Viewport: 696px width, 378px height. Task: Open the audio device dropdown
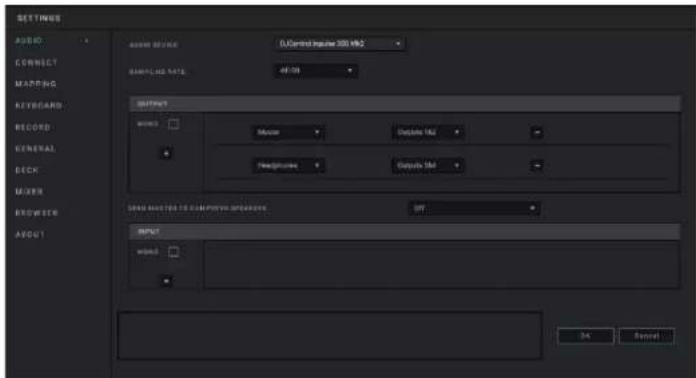point(340,43)
